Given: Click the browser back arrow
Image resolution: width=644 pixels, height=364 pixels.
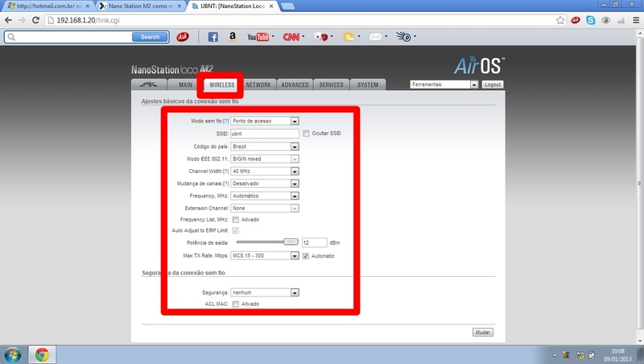Looking at the screenshot, I should pyautogui.click(x=8, y=20).
